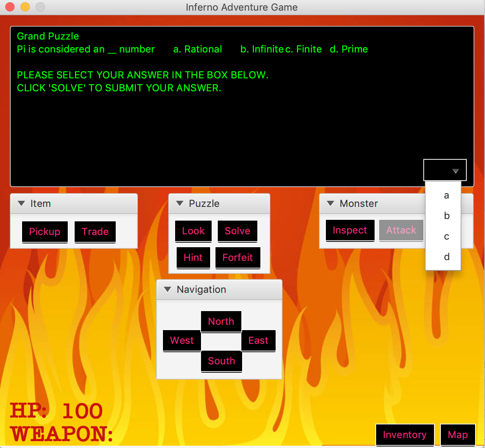The height and width of the screenshot is (448, 485).
Task: Open the answer selection dropdown
Action: pyautogui.click(x=445, y=170)
